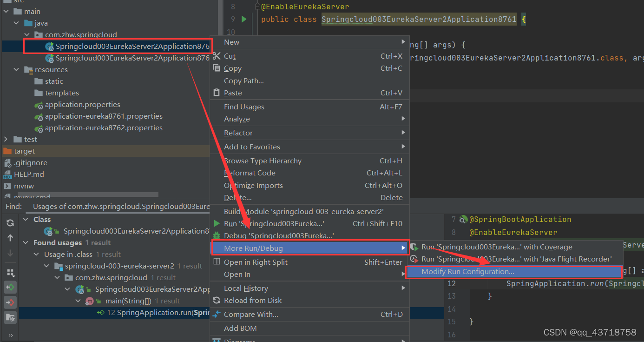
Task: Select application.properties file
Action: click(82, 105)
